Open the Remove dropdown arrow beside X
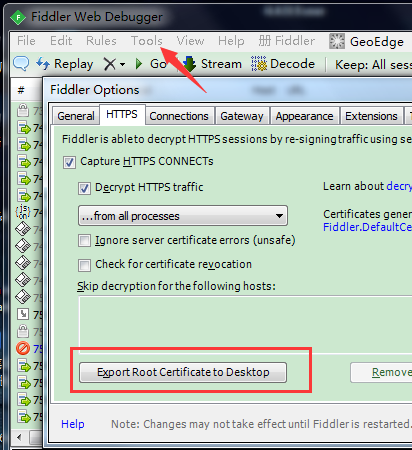The height and width of the screenshot is (450, 412). pos(122,64)
